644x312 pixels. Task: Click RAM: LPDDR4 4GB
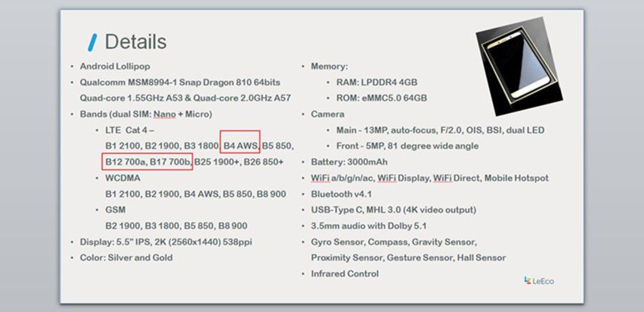pos(377,82)
